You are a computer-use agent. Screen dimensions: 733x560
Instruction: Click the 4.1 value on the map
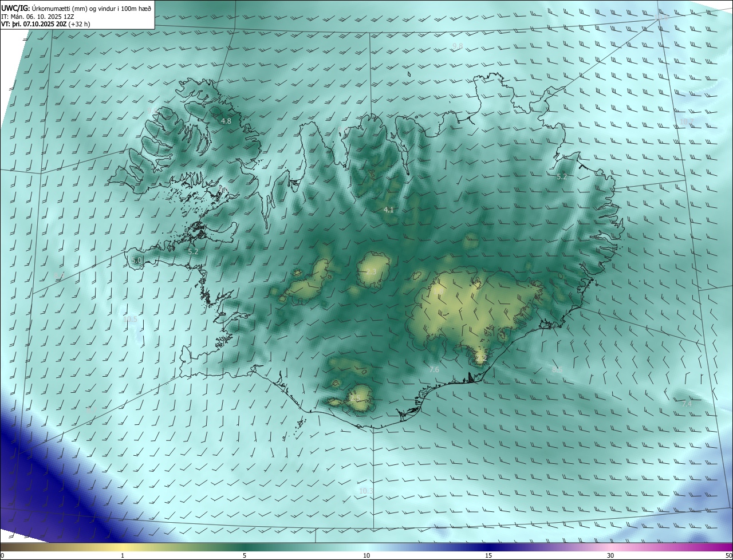pyautogui.click(x=389, y=210)
